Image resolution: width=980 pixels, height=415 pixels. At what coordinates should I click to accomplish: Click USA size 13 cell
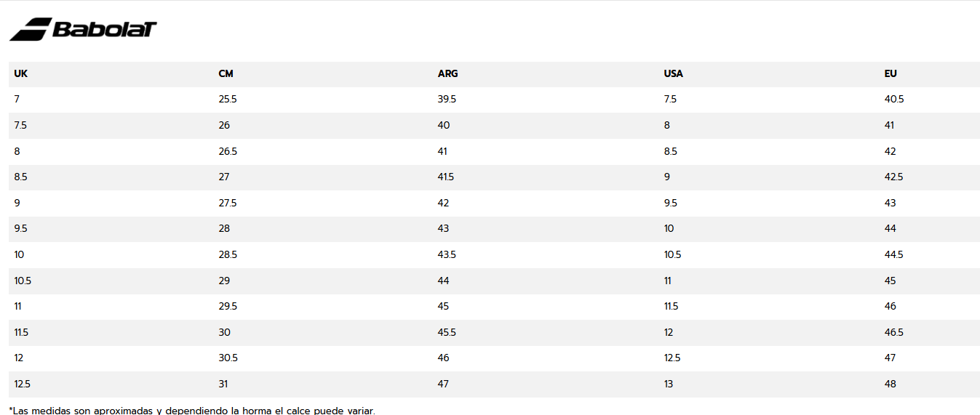pyautogui.click(x=668, y=384)
